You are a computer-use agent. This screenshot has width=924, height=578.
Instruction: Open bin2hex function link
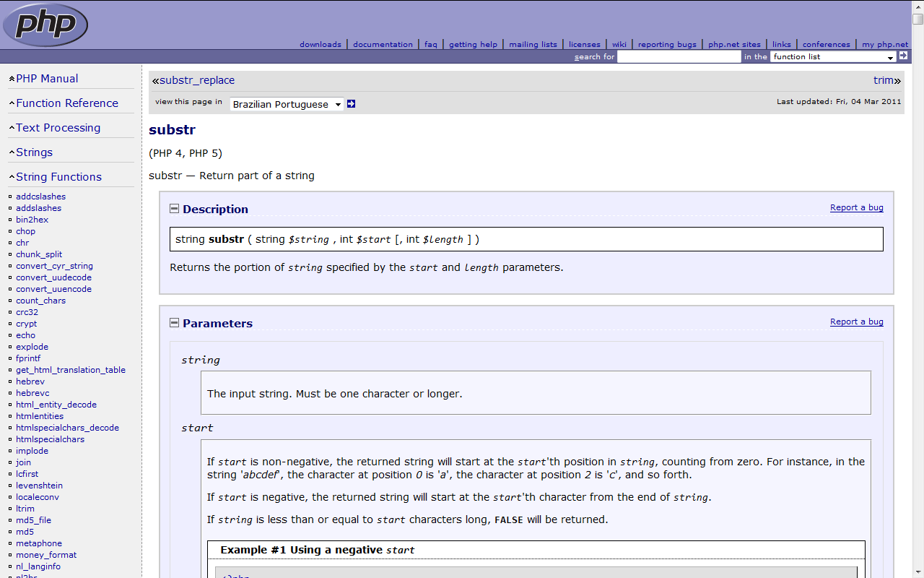[32, 220]
